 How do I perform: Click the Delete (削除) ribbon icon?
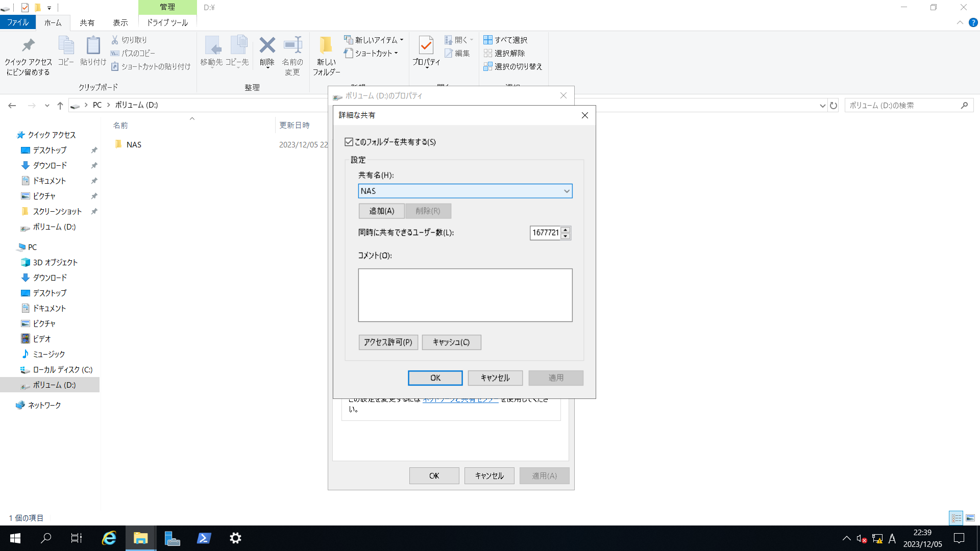[x=267, y=51]
